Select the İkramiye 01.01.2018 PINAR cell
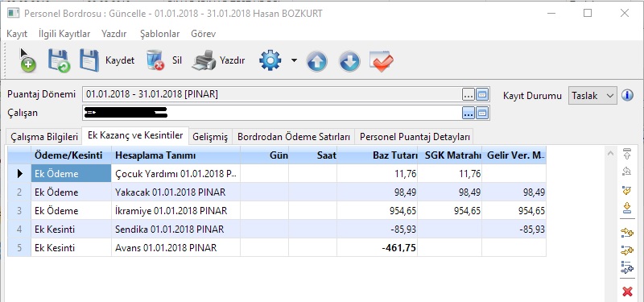This screenshot has width=644, height=302. pyautogui.click(x=175, y=210)
